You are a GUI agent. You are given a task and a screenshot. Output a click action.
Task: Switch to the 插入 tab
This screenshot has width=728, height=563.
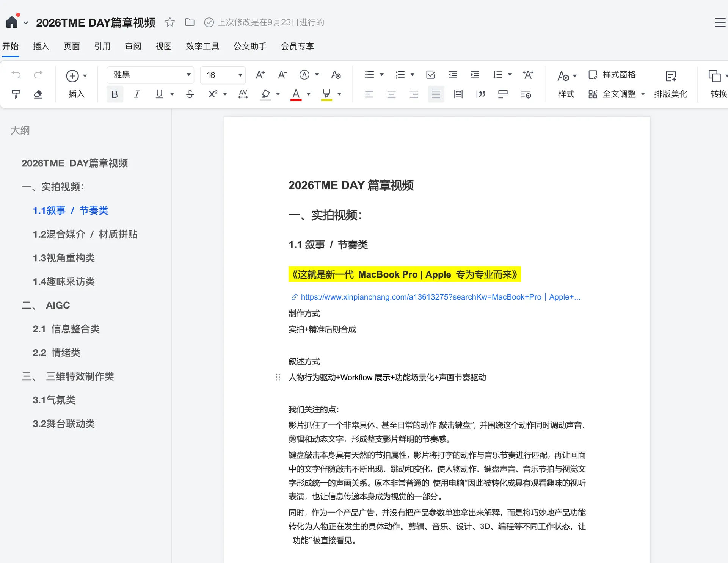point(41,46)
